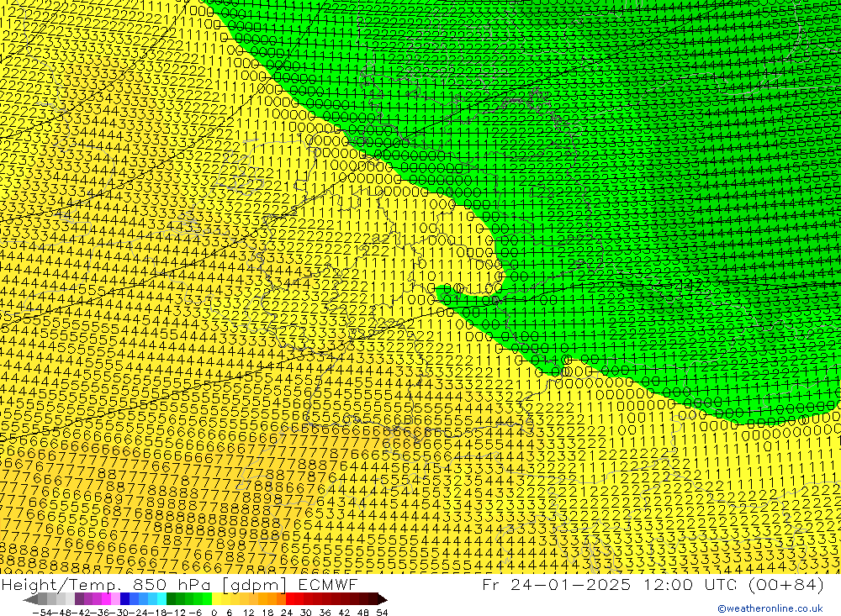Click the dark green swatch above -12
This screenshot has width=841, height=616.
171,599
